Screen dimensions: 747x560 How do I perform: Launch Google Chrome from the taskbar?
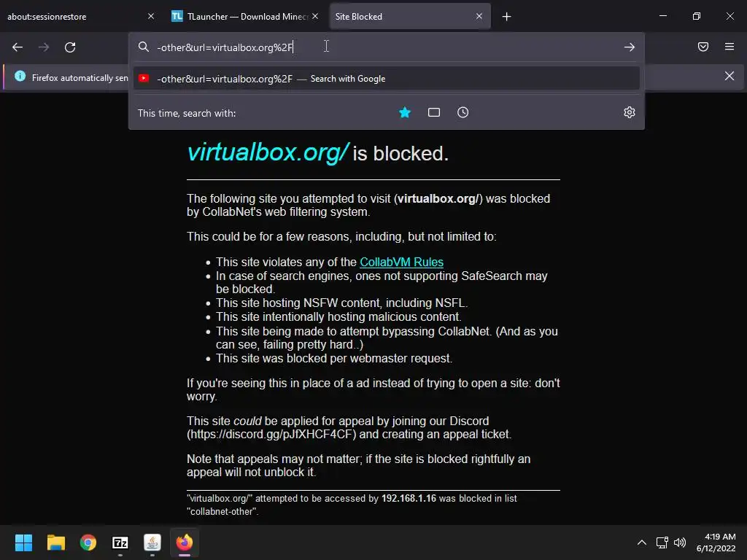88,542
